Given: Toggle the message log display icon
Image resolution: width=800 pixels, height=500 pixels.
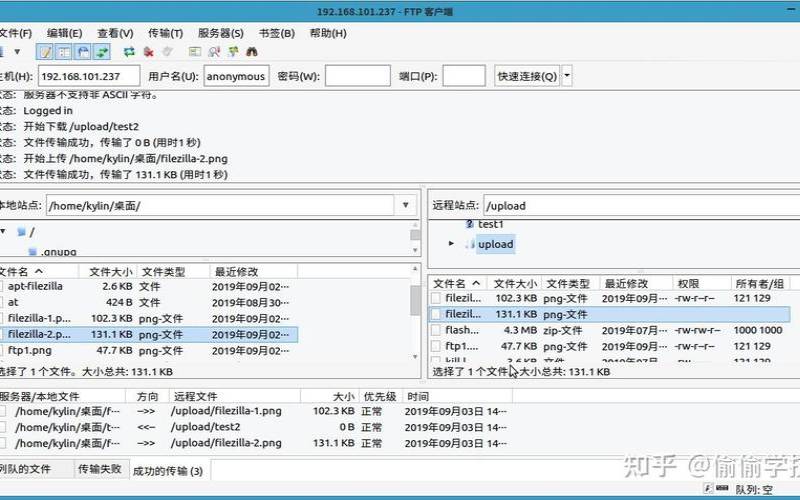Looking at the screenshot, I should (x=45, y=52).
